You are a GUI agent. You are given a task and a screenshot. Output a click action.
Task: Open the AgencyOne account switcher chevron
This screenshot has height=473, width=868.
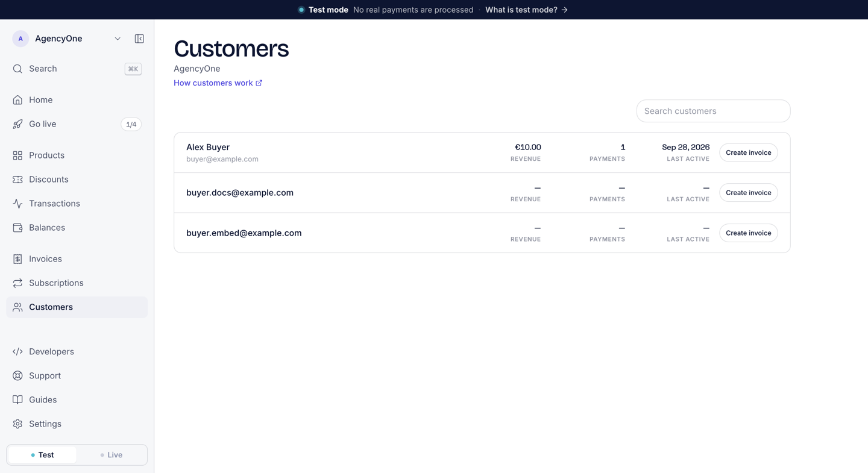pos(118,39)
